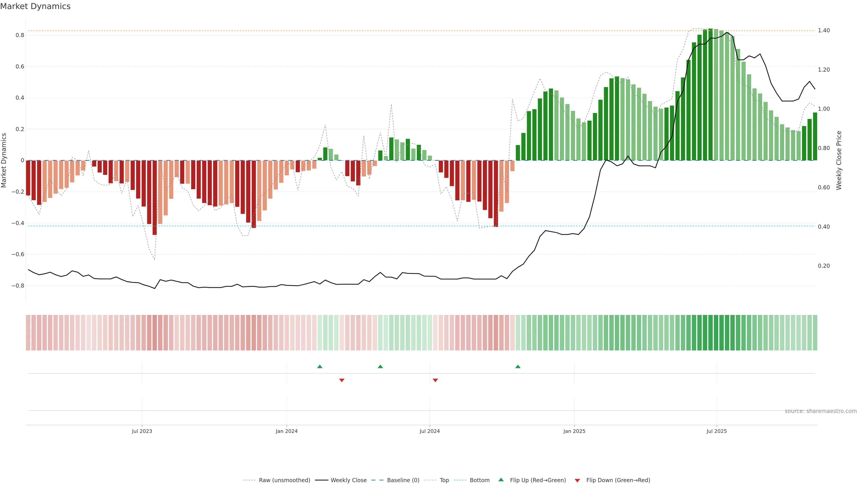This screenshot has height=488, width=868.
Task: Toggle the Bottom legend entry
Action: pyautogui.click(x=479, y=480)
